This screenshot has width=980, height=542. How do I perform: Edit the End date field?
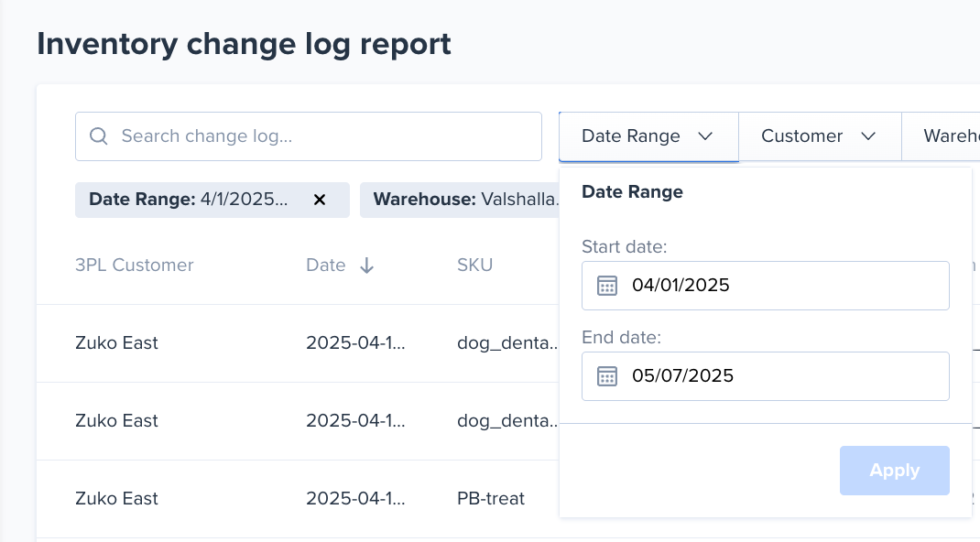(x=779, y=376)
